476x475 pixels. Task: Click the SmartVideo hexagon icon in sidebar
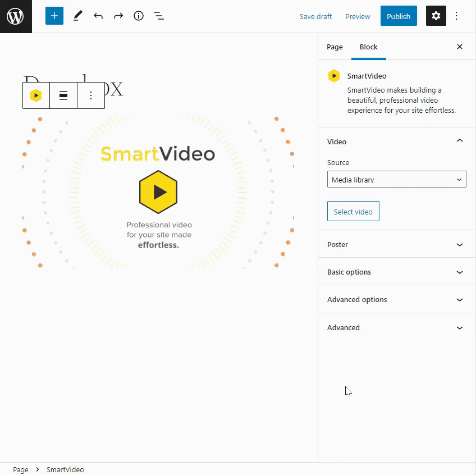click(334, 76)
